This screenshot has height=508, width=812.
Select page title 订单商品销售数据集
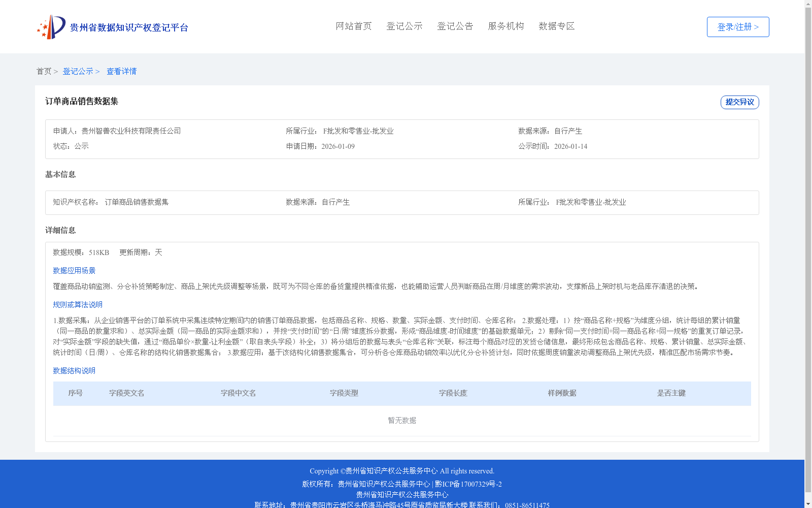click(82, 101)
